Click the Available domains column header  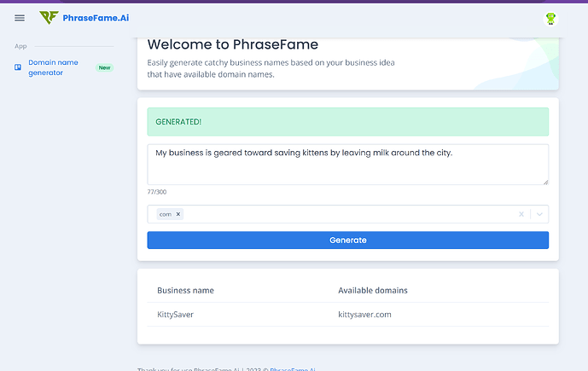pyautogui.click(x=373, y=290)
